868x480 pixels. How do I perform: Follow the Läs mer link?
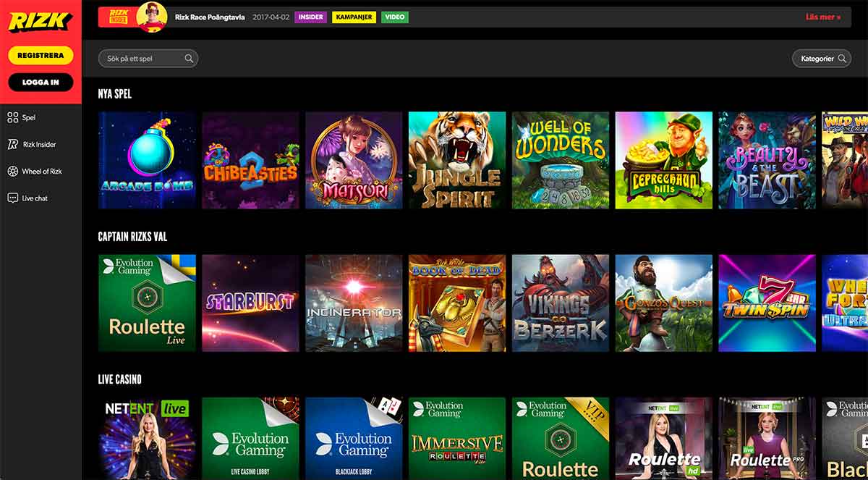pyautogui.click(x=823, y=17)
